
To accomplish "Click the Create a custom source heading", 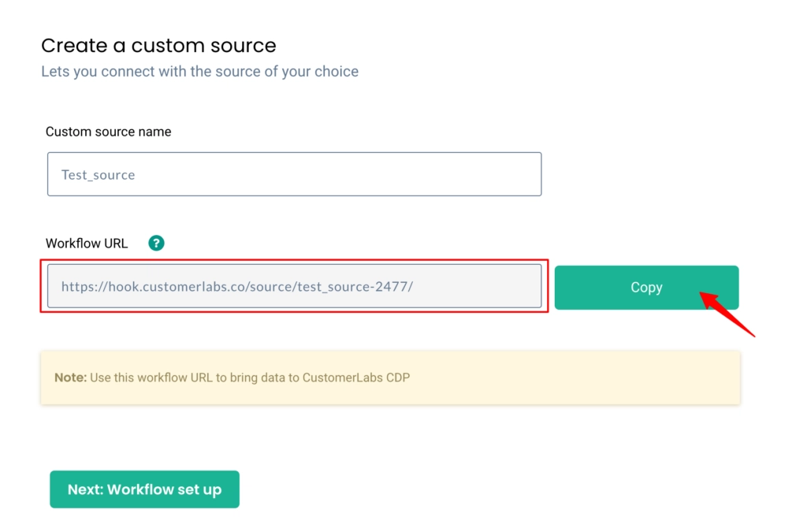I will [158, 46].
